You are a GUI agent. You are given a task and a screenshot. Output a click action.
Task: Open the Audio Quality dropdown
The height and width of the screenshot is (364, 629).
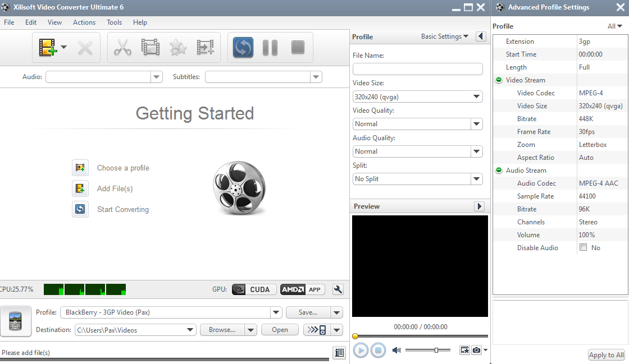[476, 151]
